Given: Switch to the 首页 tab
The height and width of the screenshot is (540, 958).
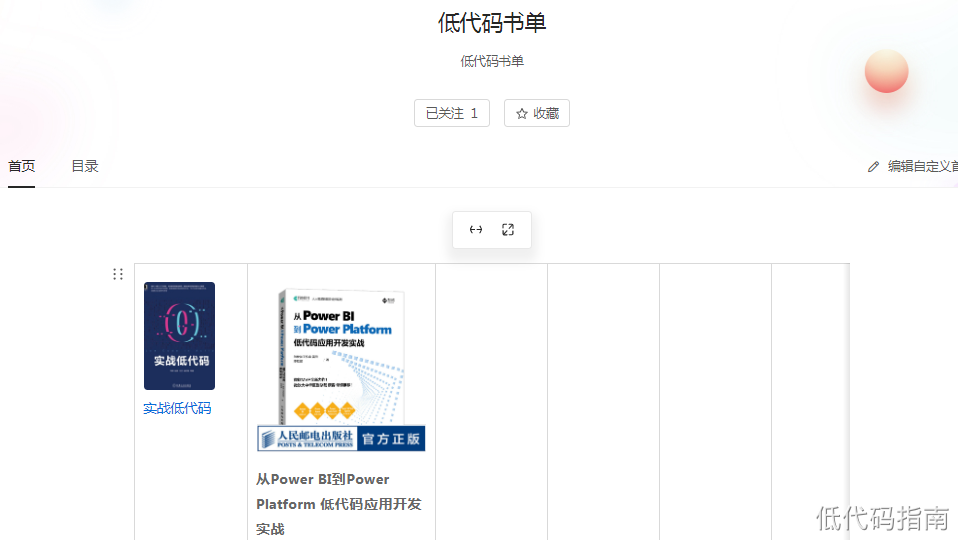Looking at the screenshot, I should pyautogui.click(x=21, y=166).
